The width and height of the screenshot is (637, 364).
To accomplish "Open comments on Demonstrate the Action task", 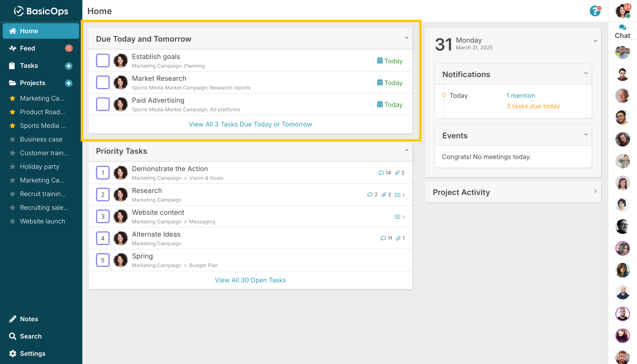I will 381,173.
